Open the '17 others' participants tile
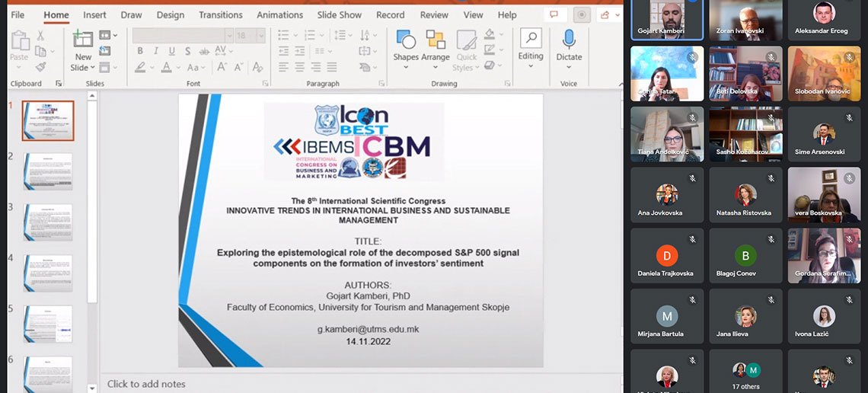 [745, 371]
